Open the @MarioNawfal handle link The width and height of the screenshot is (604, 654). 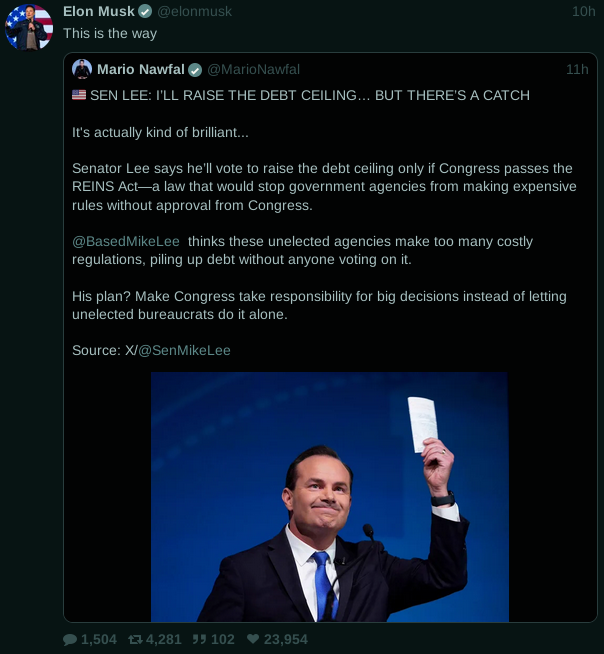click(x=254, y=69)
